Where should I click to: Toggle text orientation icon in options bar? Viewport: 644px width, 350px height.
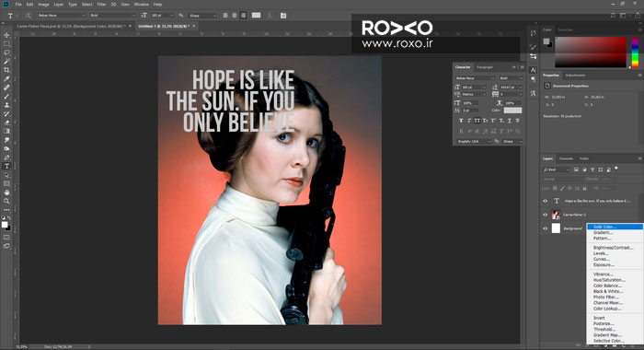(29, 16)
